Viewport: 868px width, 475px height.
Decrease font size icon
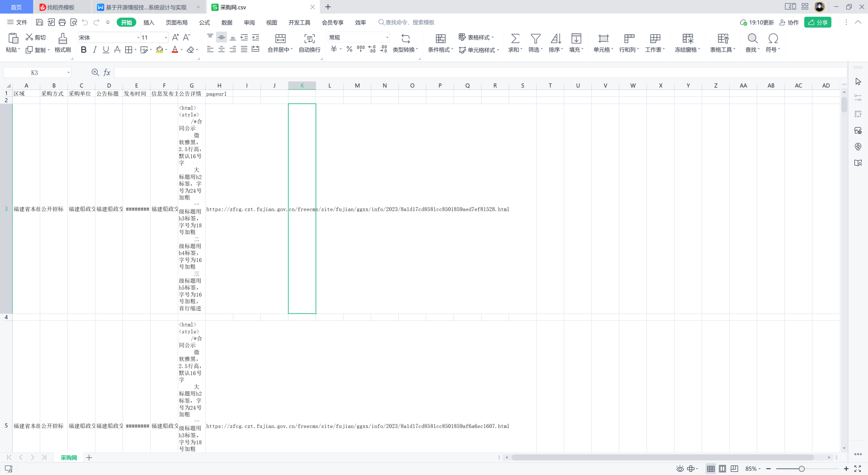tap(187, 37)
